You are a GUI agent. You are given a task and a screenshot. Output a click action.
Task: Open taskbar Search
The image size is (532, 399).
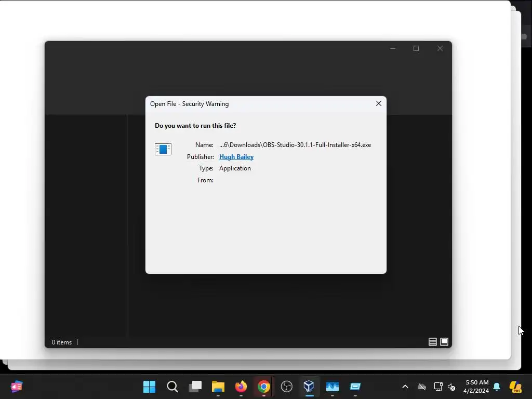point(172,387)
